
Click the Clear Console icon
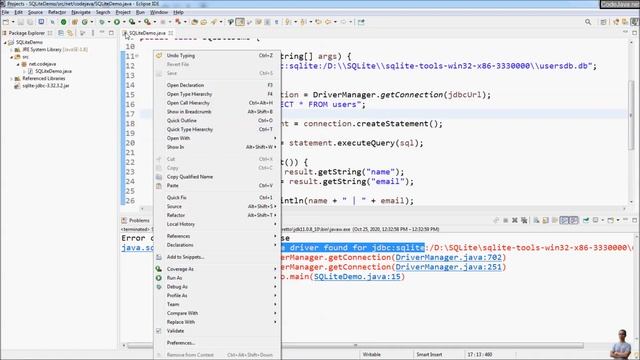[536, 220]
